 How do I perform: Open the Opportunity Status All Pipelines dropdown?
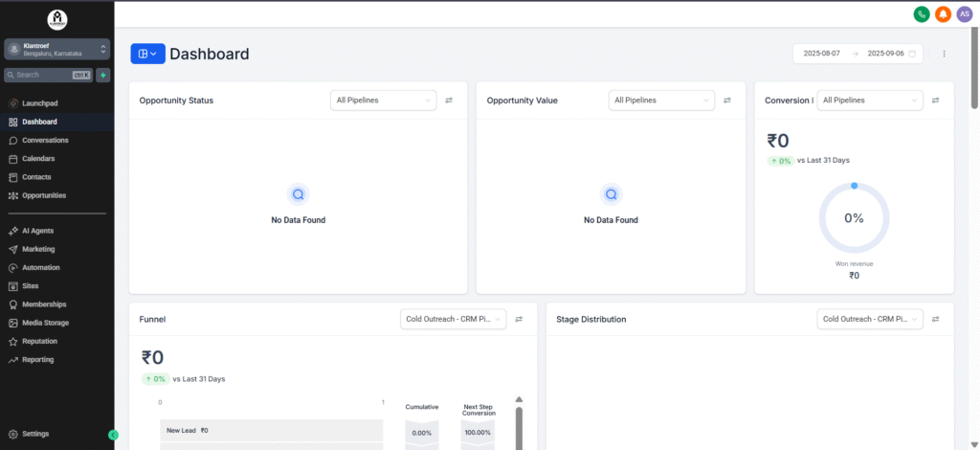[384, 100]
